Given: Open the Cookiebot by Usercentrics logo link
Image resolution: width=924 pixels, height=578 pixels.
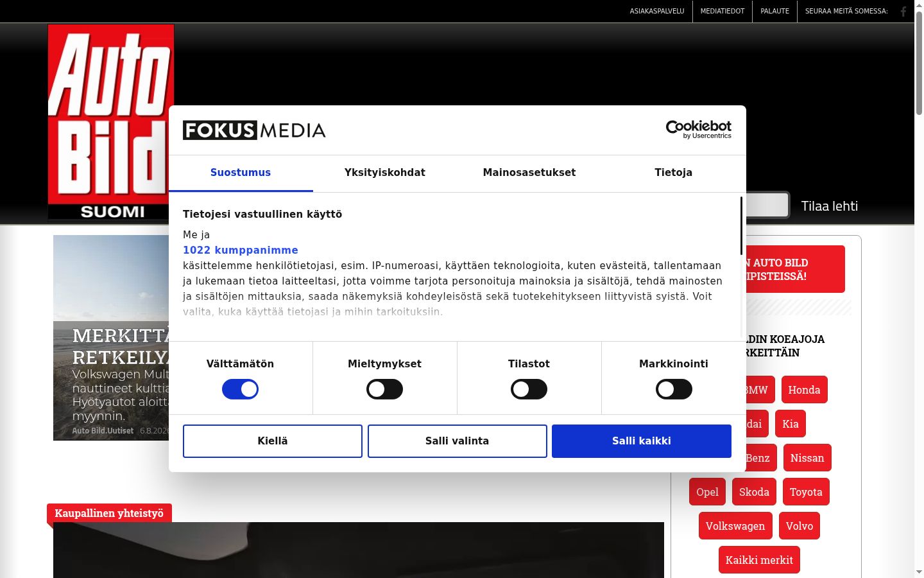Looking at the screenshot, I should coord(699,130).
